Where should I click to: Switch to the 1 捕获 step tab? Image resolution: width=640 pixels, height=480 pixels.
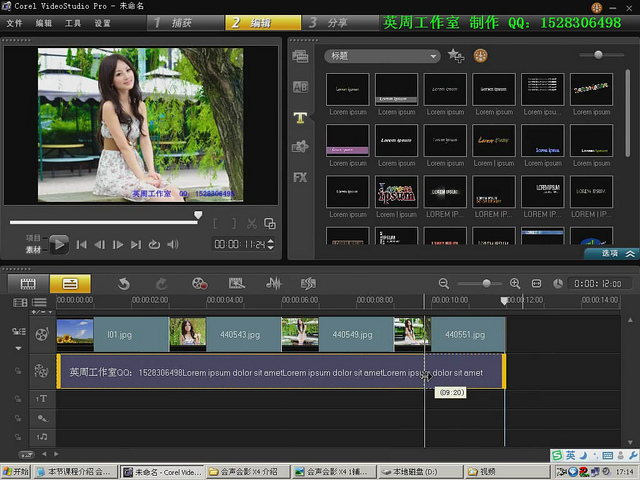[186, 23]
